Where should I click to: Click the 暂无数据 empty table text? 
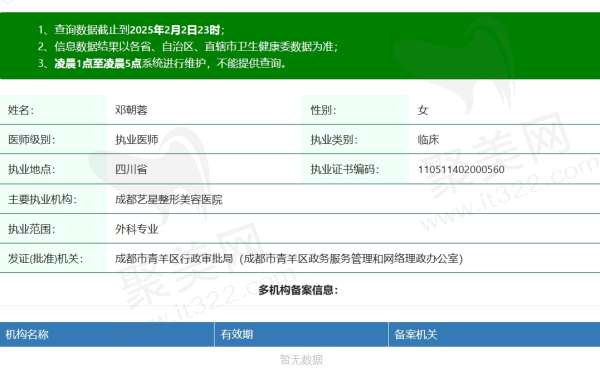pos(301,359)
